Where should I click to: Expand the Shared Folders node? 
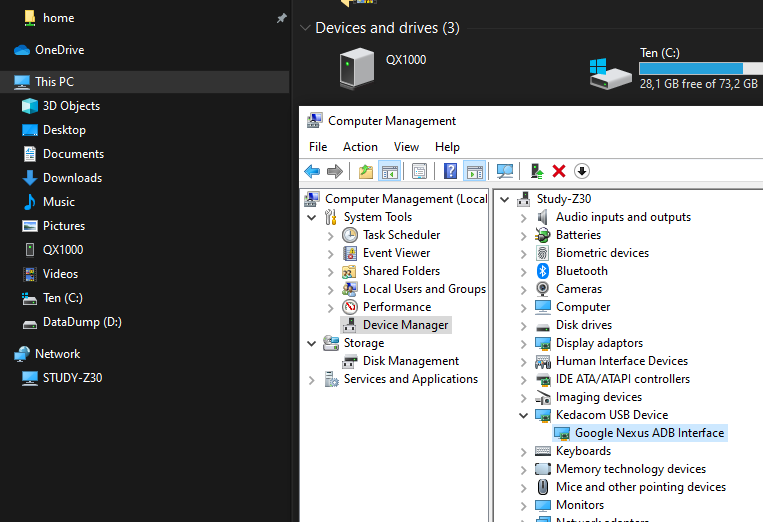click(330, 272)
